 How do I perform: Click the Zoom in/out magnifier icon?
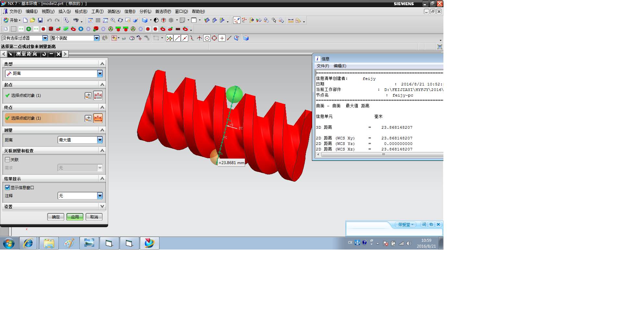click(113, 20)
